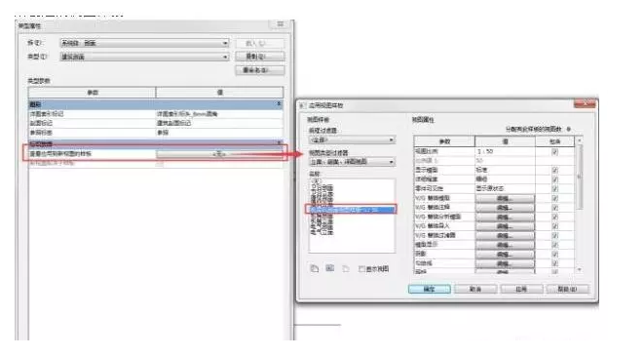Click 编辑 button for V/G替换注释
This screenshot has width=644, height=357.
click(505, 208)
